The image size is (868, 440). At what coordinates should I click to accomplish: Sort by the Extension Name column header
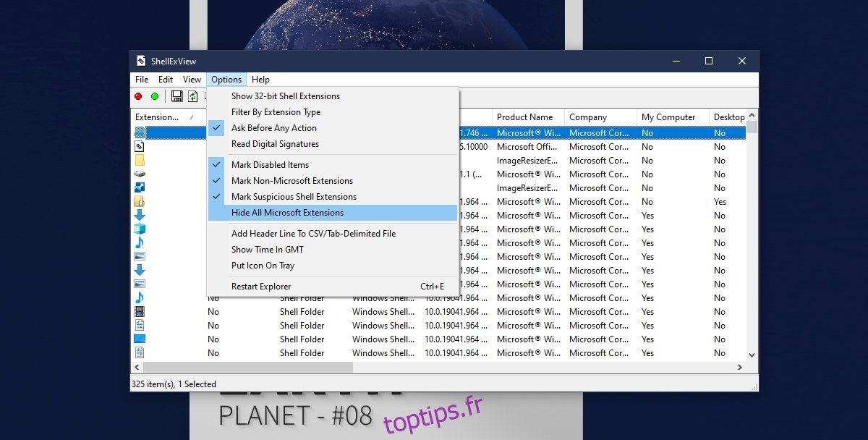pos(167,117)
